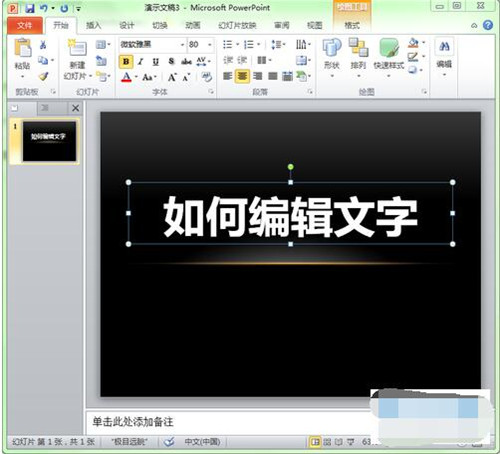Viewport: 500px width, 454px height.
Task: Open the text direction dropdown
Action: [303, 44]
